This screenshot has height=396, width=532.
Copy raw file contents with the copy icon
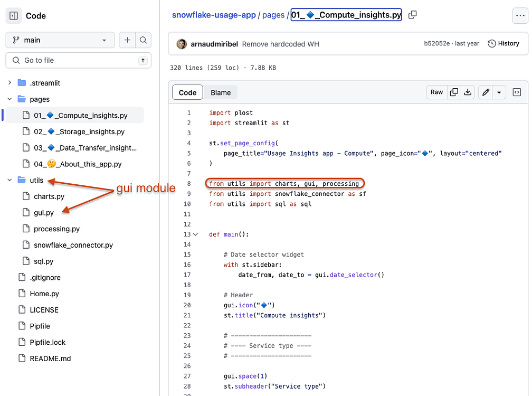[x=453, y=92]
